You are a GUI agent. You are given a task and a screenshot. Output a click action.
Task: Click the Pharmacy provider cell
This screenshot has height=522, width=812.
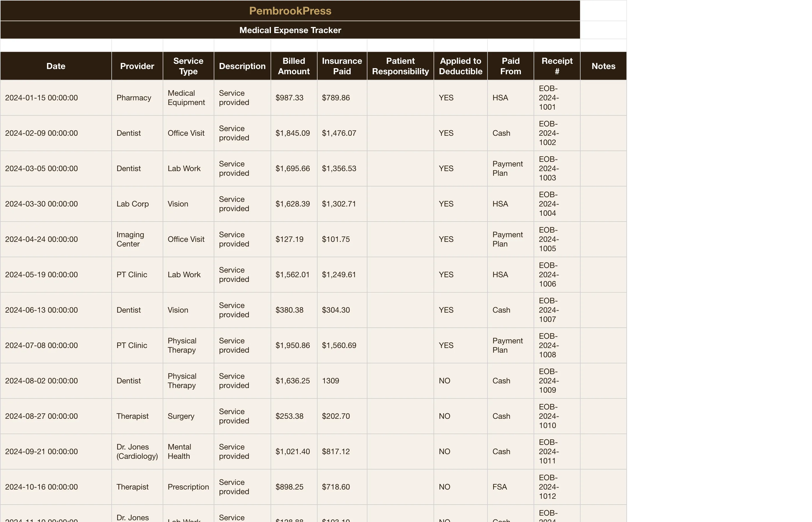137,98
